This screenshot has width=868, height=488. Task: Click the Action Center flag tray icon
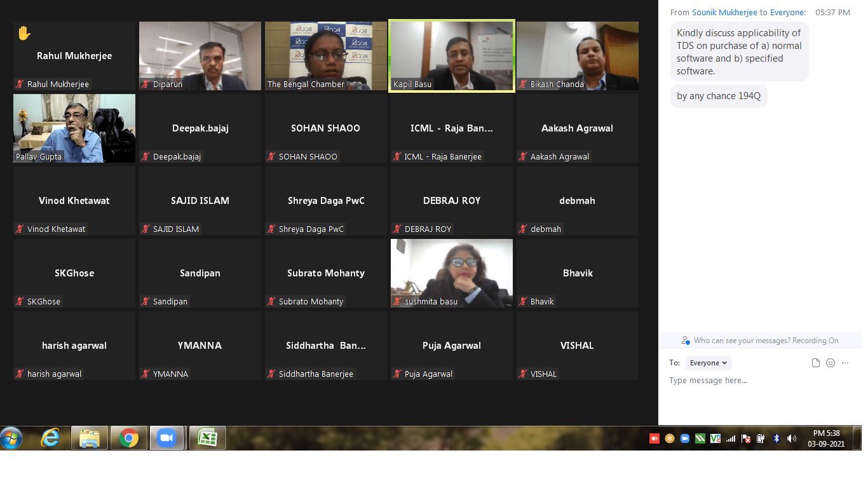point(746,438)
